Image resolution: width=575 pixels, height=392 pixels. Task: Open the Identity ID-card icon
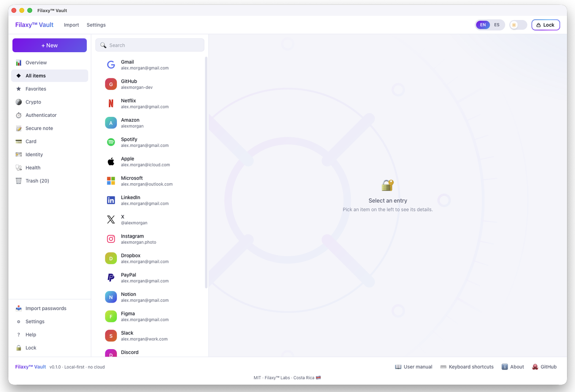tap(19, 154)
